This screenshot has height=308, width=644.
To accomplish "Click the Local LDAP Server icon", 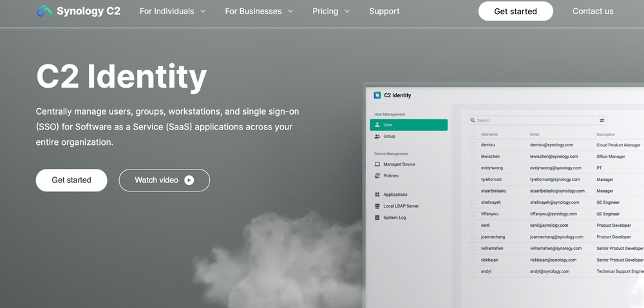I will pos(377,206).
